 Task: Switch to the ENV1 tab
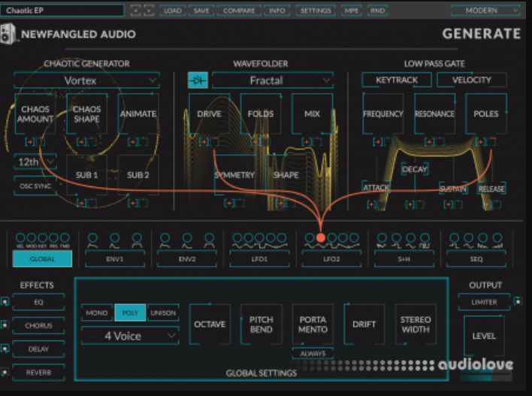click(115, 259)
